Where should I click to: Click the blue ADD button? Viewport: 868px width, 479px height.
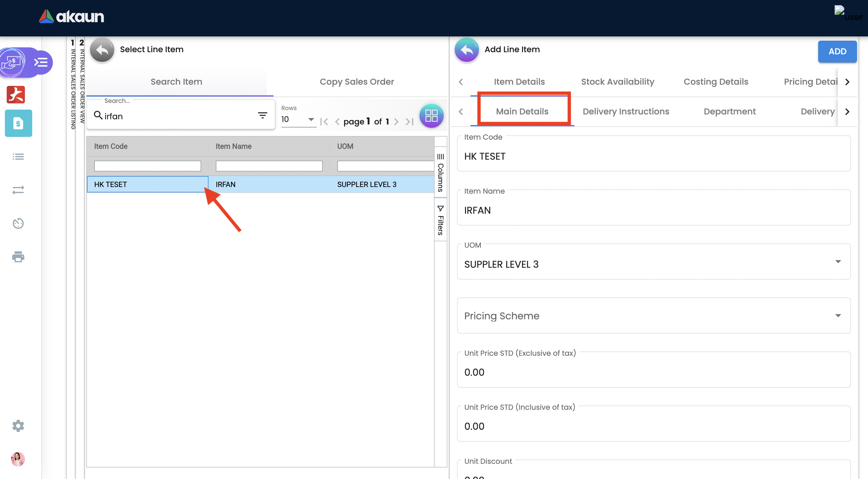tap(837, 52)
